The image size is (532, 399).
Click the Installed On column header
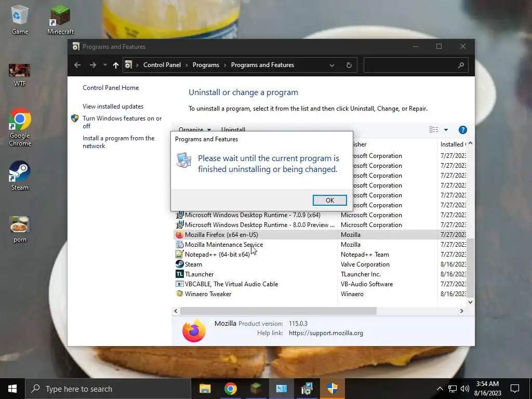tap(453, 144)
